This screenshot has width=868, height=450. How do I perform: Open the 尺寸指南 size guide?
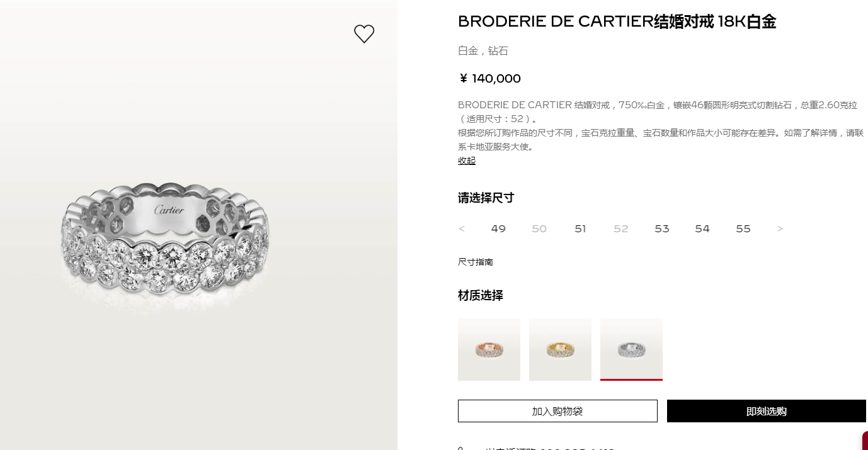point(476,262)
